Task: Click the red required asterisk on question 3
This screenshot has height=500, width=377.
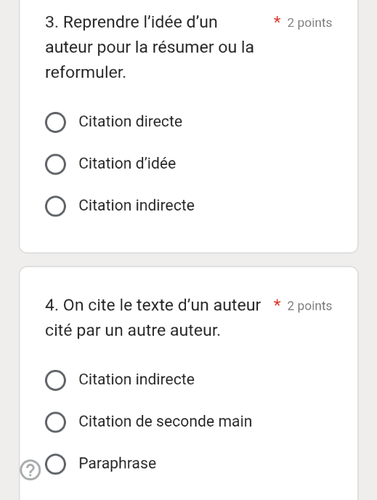Action: point(277,21)
